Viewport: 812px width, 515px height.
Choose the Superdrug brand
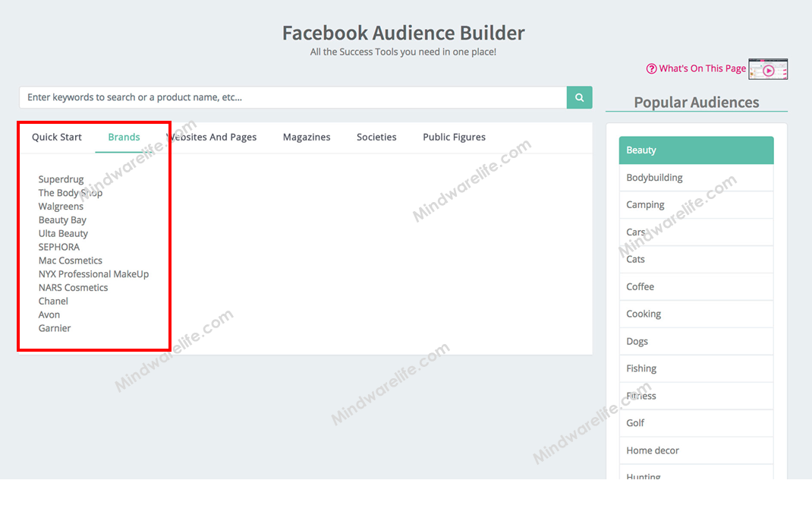[x=61, y=179]
